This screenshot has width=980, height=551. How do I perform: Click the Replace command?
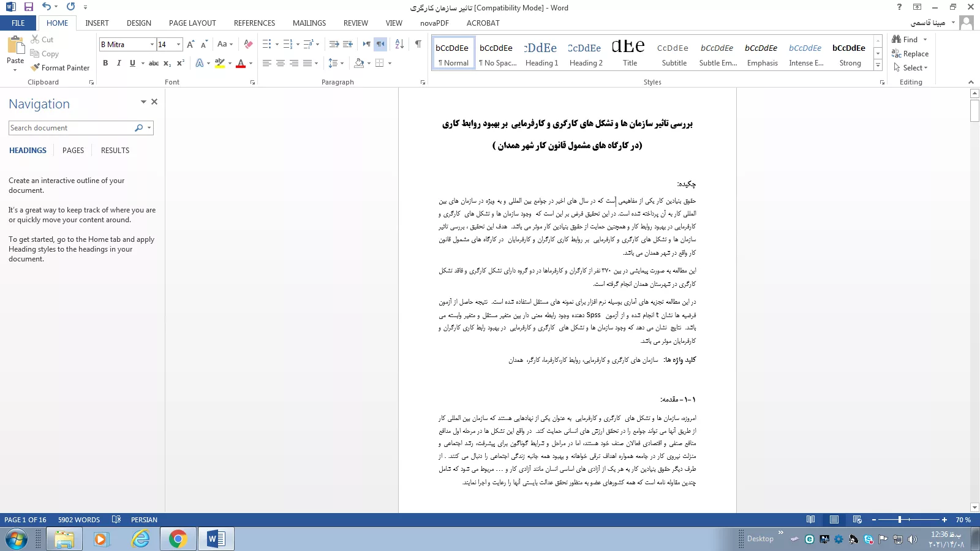click(x=910, y=54)
